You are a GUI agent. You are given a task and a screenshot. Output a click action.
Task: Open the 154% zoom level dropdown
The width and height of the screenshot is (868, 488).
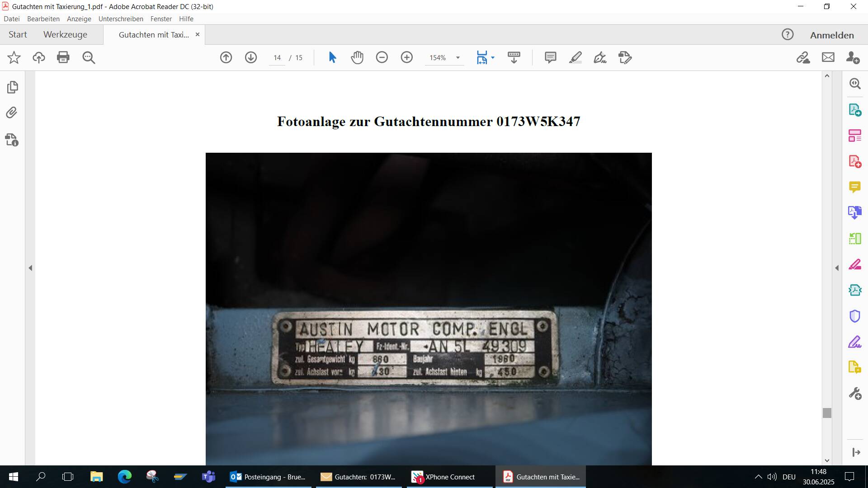pos(458,58)
